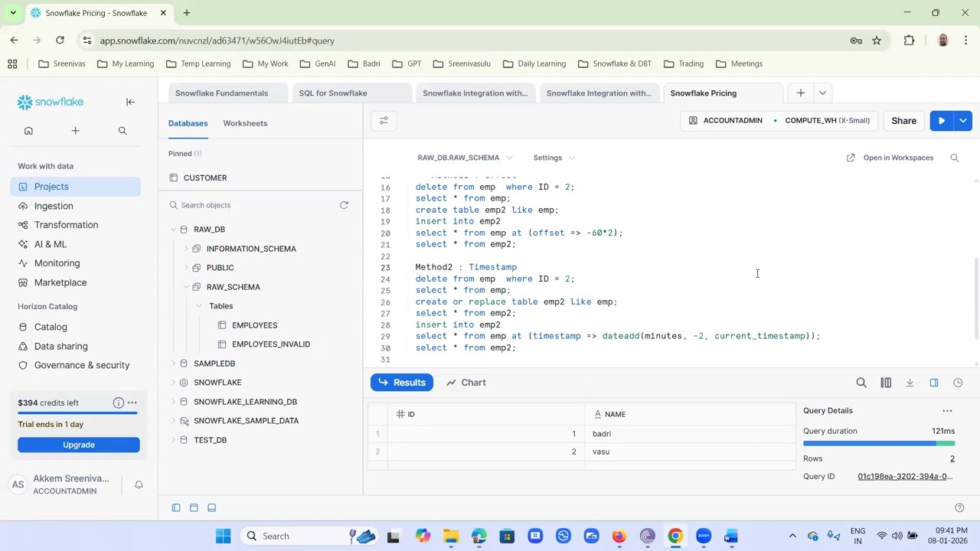Open the notifications bell icon

[139, 484]
